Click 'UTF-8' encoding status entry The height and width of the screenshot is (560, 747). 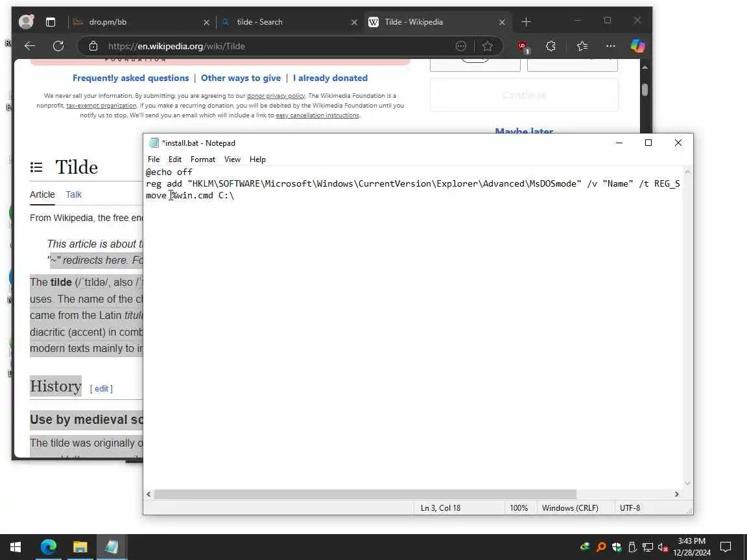pyautogui.click(x=630, y=508)
